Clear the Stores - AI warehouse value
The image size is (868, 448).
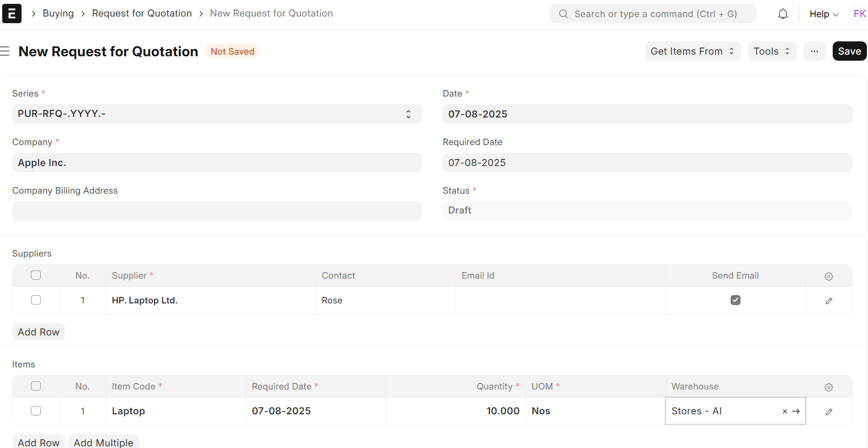[785, 412]
